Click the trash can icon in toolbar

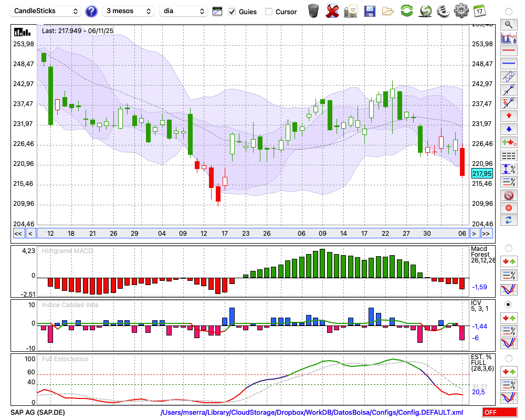(313, 11)
